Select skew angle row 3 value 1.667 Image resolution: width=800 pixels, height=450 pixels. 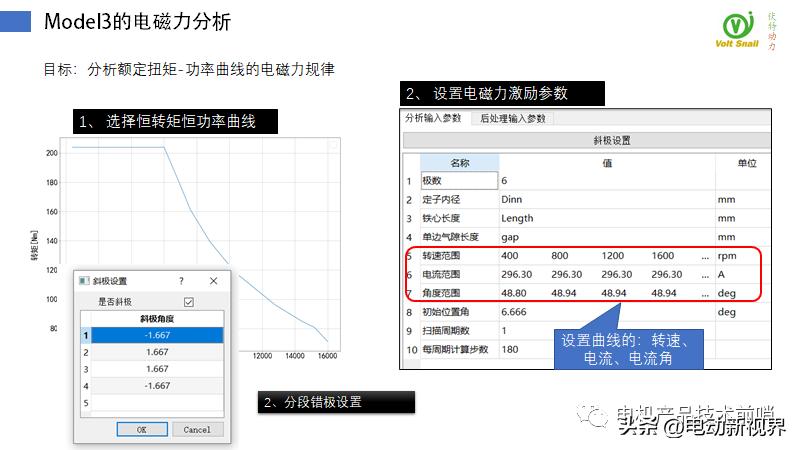(x=157, y=369)
